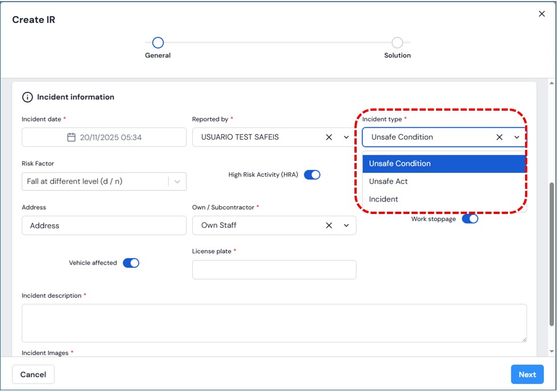Clear the Incident type selection
Viewport: 557px width, 392px height.
tap(499, 138)
